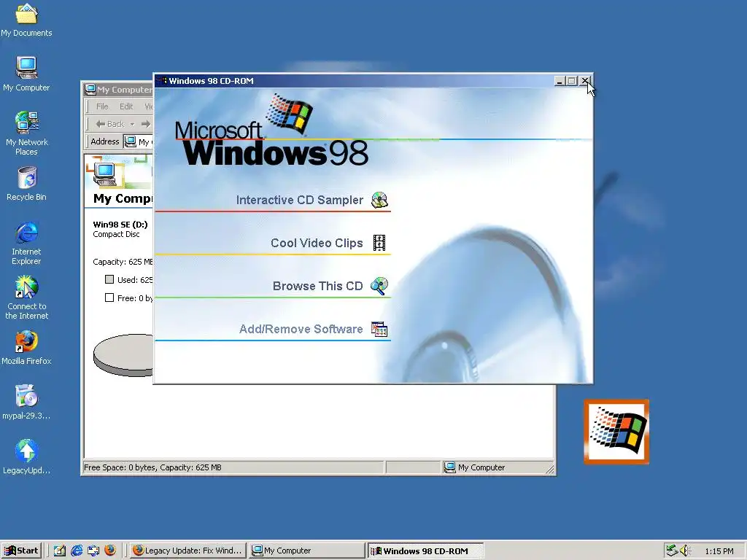Click the film strip icon for video clips

click(379, 243)
